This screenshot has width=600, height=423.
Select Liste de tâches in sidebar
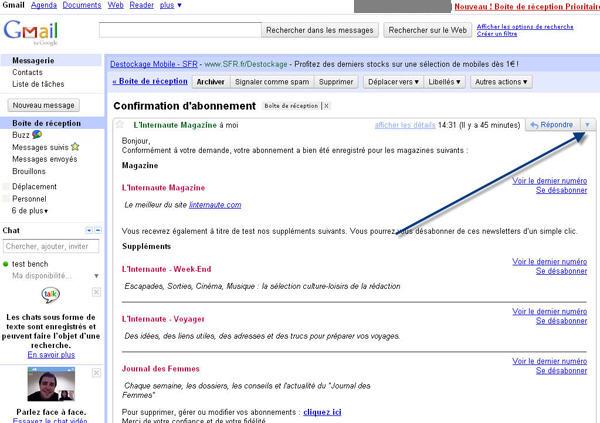click(38, 84)
